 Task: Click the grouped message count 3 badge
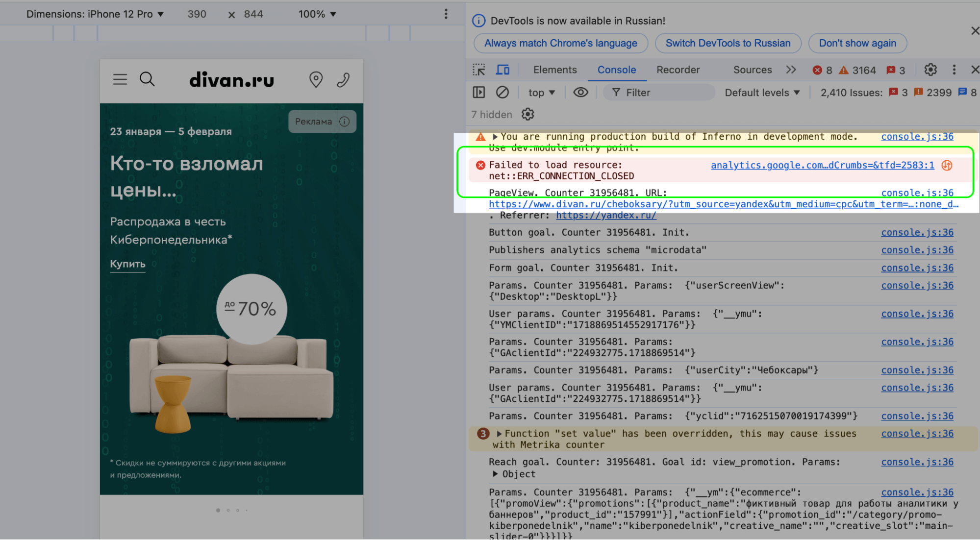point(483,434)
